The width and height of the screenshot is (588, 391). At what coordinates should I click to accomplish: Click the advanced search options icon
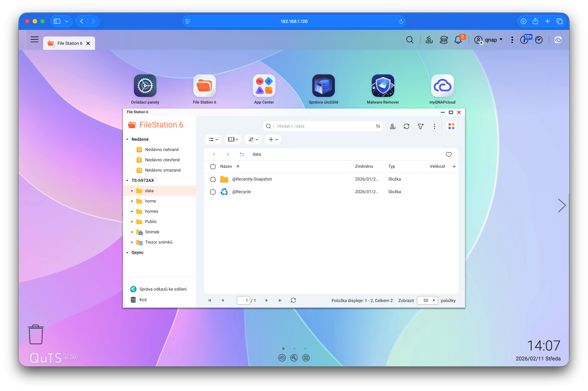pyautogui.click(x=378, y=126)
